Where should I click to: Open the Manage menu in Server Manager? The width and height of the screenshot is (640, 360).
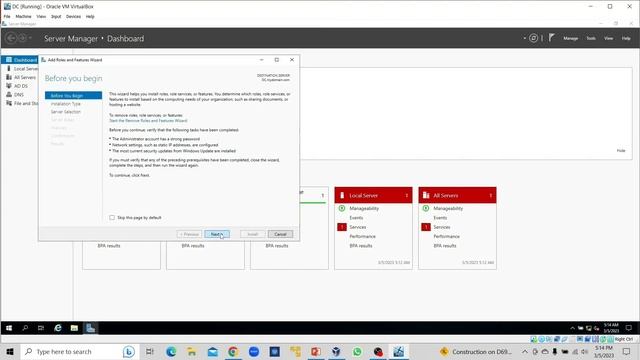pos(570,38)
